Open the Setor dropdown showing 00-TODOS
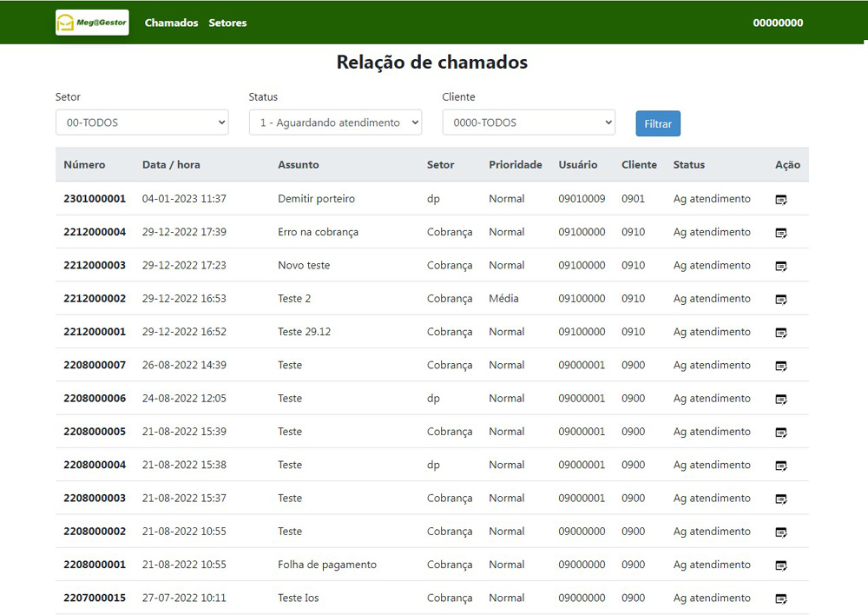The width and height of the screenshot is (868, 615). pos(141,122)
